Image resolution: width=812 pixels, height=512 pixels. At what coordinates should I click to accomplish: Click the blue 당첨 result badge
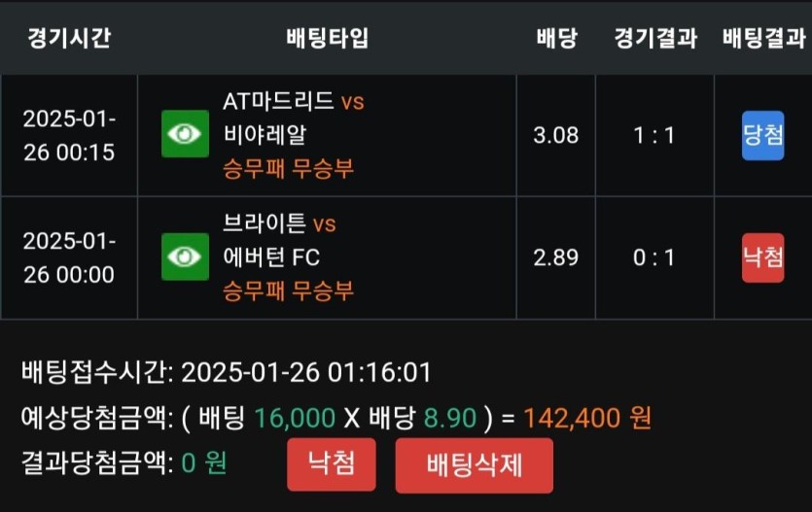(x=762, y=135)
